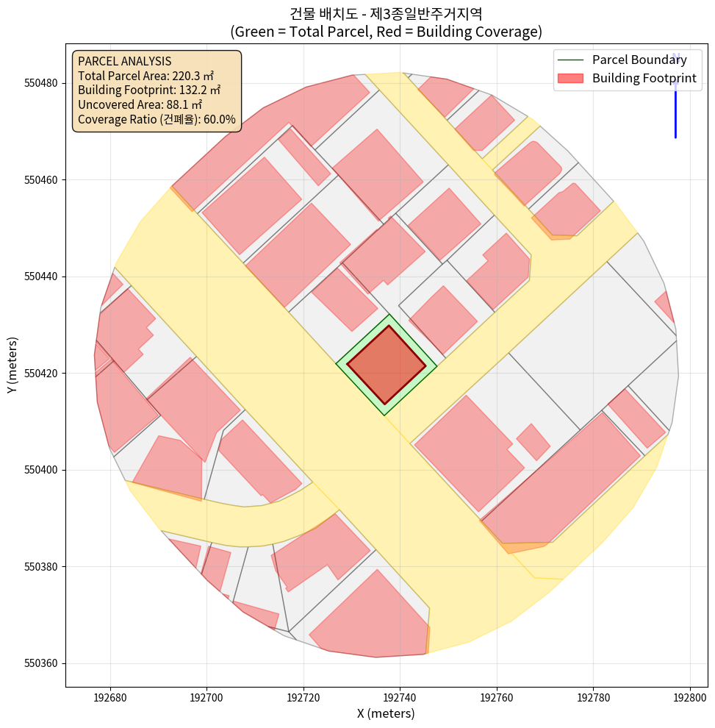Click the 'Y (meters)' axis label
Screen dimensions: 715x728
pyautogui.click(x=12, y=365)
